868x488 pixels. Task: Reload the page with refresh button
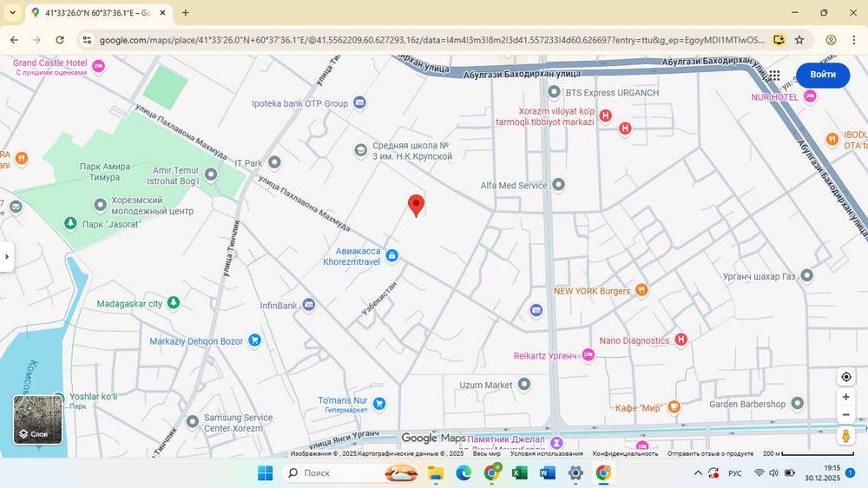(60, 40)
